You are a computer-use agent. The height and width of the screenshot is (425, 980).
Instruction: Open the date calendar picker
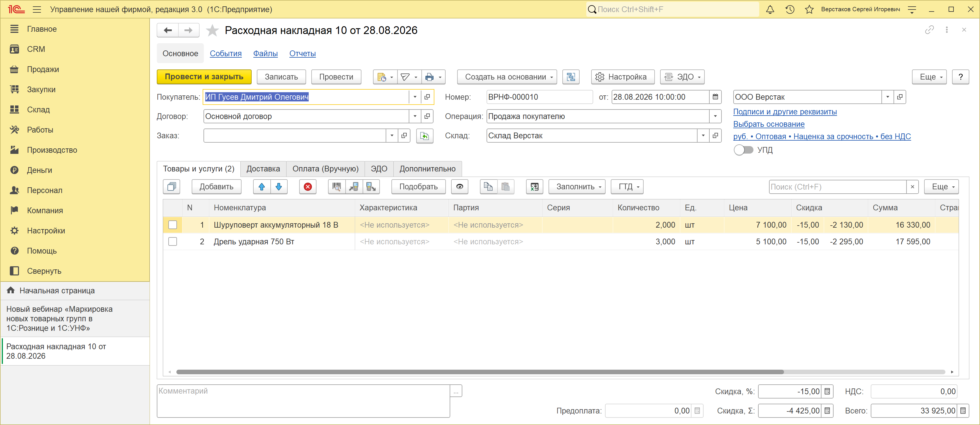click(715, 97)
